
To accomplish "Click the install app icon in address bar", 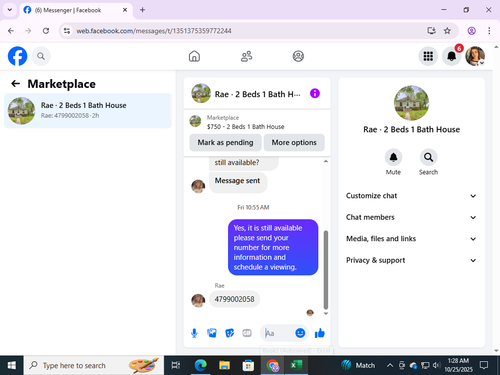I will click(431, 31).
